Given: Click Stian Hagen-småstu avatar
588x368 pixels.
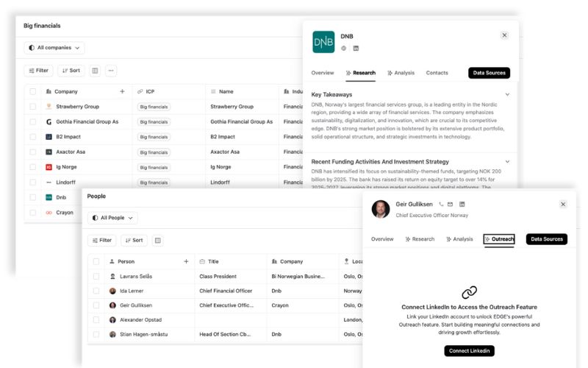Looking at the screenshot, I should pos(112,334).
